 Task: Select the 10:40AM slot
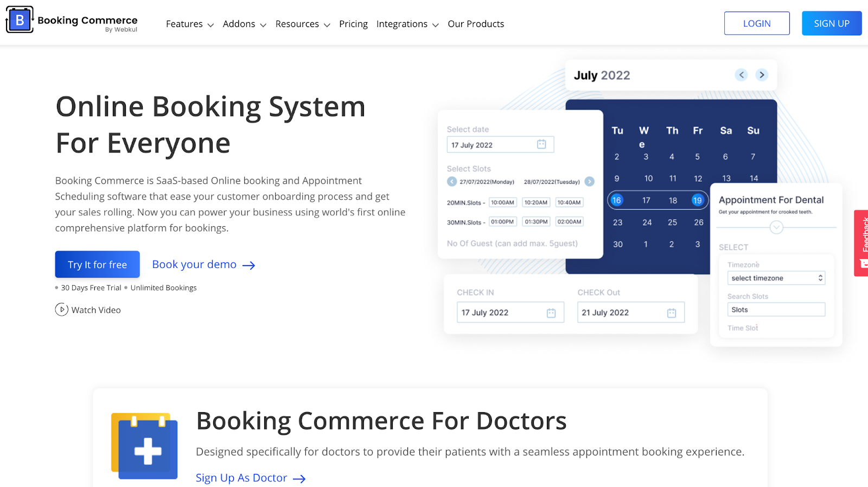click(569, 202)
